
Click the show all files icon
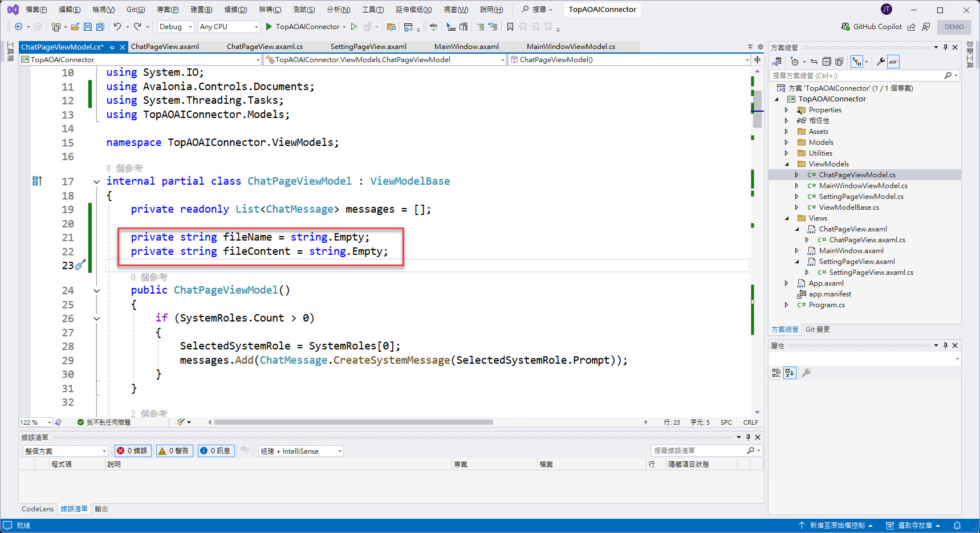click(839, 62)
